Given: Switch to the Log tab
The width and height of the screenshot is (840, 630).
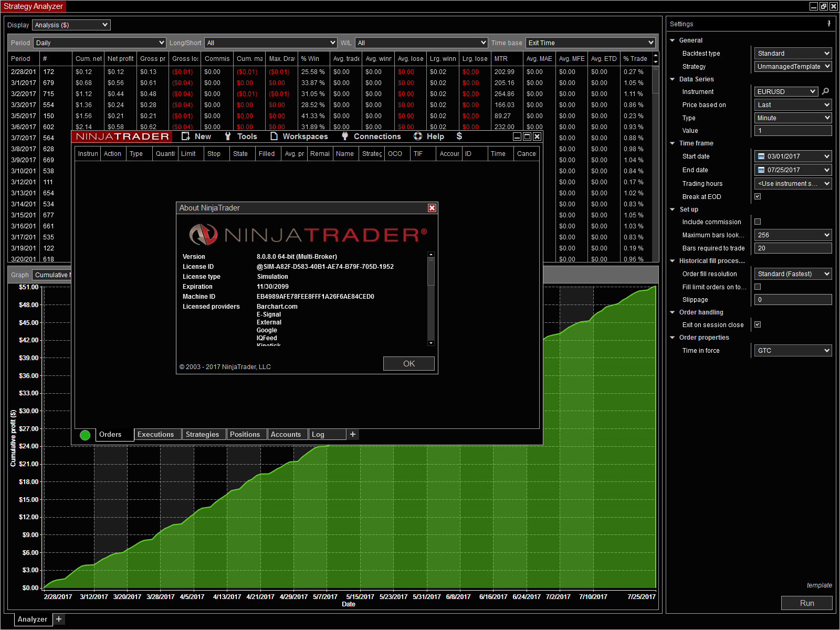Looking at the screenshot, I should point(327,434).
